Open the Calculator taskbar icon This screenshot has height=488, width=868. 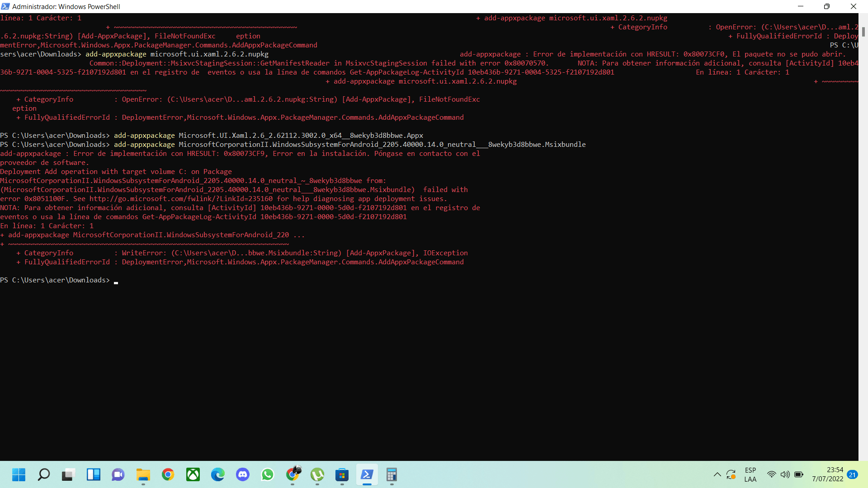click(x=392, y=474)
